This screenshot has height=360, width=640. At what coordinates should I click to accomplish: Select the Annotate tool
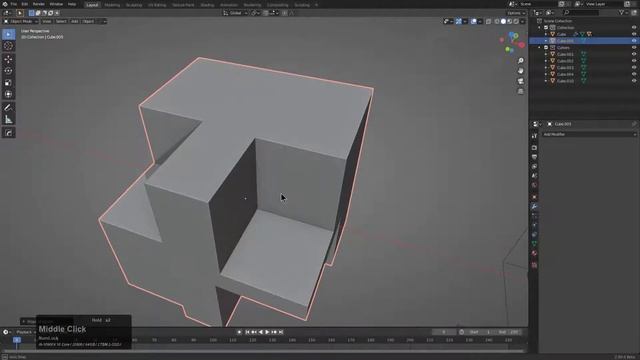point(8,108)
